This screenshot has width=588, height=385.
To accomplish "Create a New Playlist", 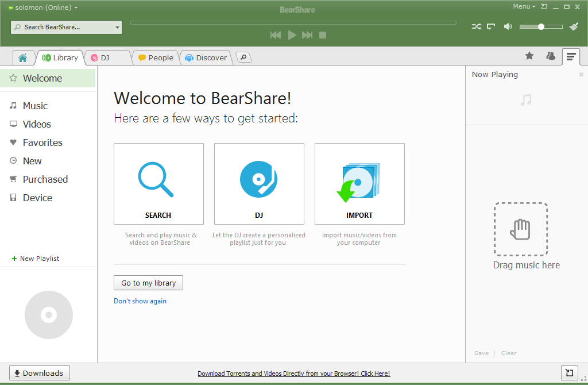I will tap(36, 259).
